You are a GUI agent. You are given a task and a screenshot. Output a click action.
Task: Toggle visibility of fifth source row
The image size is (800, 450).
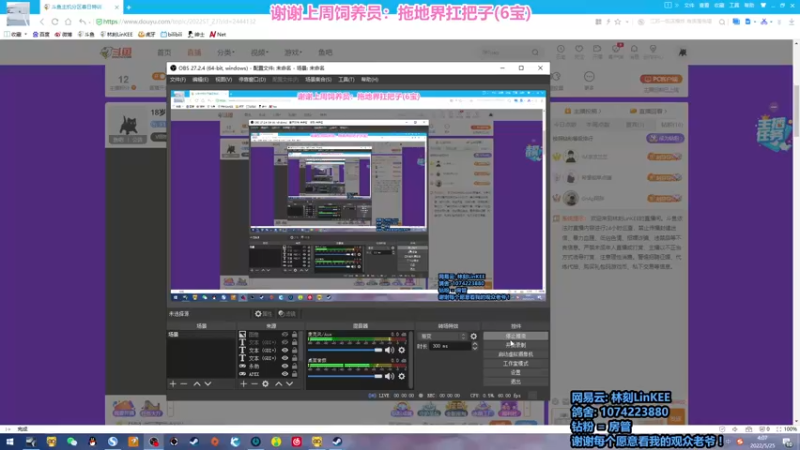285,366
